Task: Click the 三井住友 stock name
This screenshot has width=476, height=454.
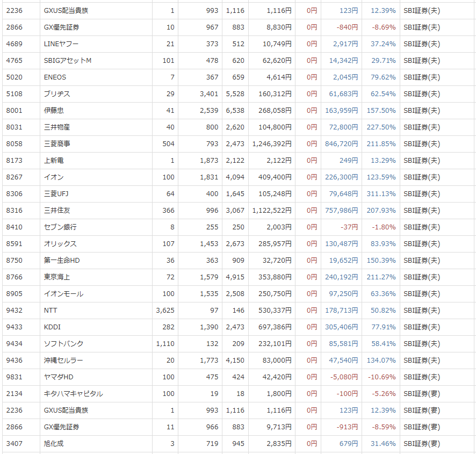Action: point(57,211)
